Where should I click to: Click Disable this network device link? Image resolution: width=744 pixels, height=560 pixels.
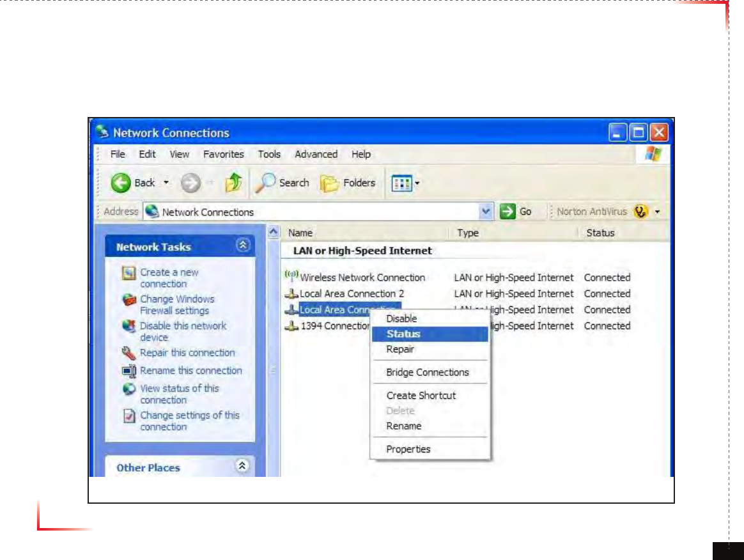coord(183,331)
